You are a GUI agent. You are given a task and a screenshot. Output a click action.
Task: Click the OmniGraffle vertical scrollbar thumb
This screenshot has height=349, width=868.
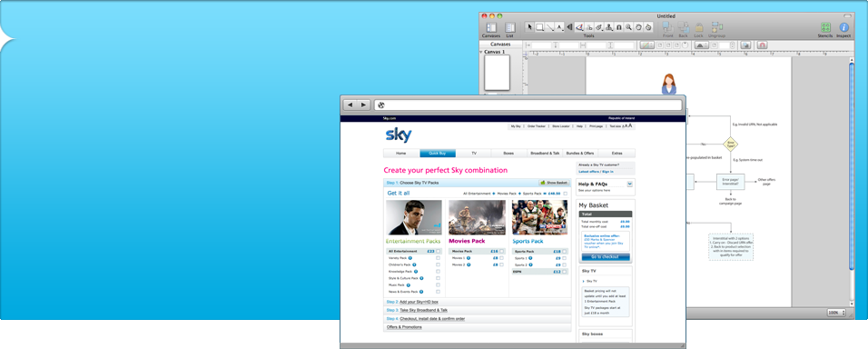click(851, 166)
